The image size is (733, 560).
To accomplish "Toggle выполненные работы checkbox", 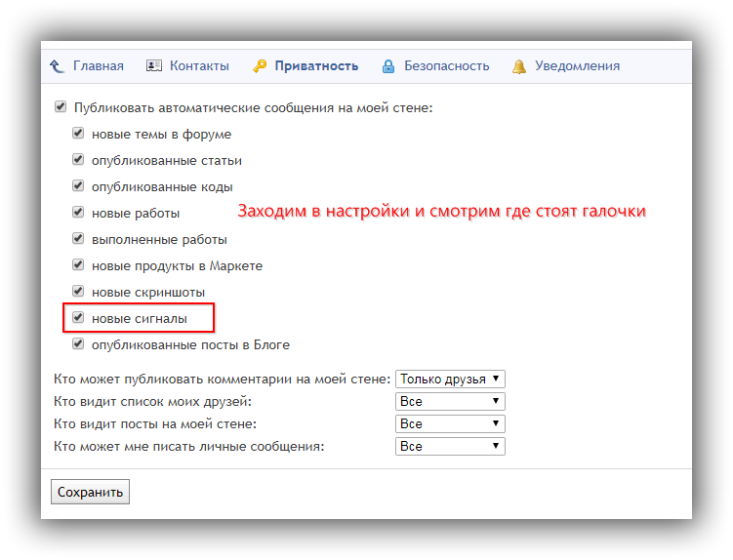I will (78, 238).
